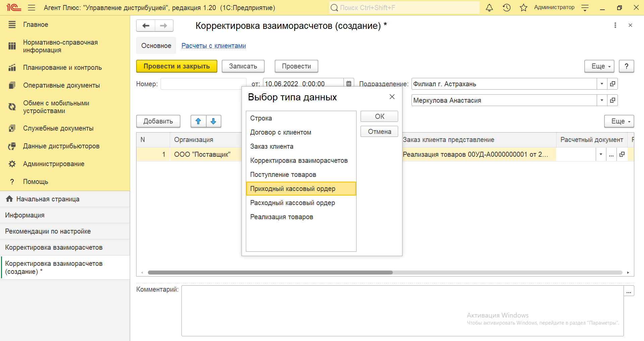Open Филиал г. Астрахань record icon
The width and height of the screenshot is (644, 341).
click(612, 84)
